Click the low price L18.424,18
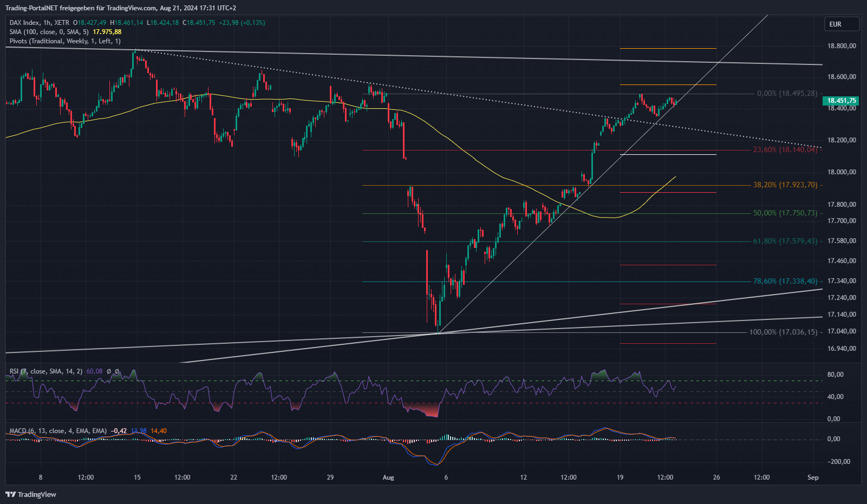 point(163,23)
